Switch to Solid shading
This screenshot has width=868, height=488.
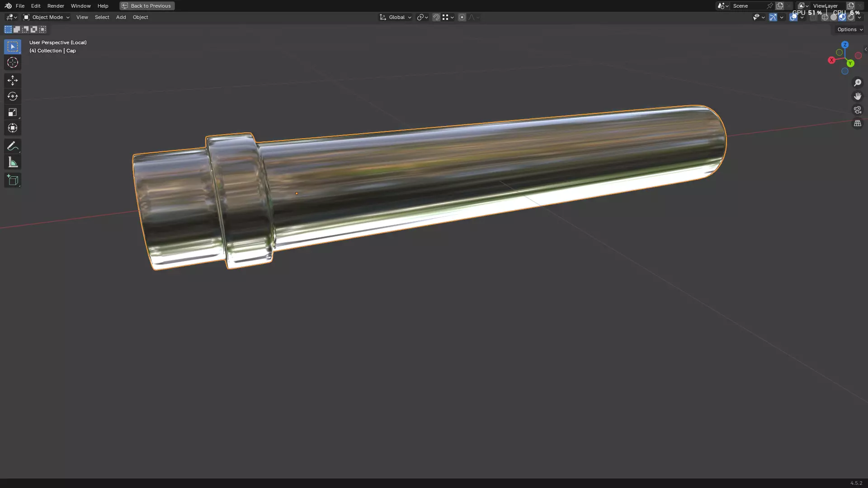[834, 17]
